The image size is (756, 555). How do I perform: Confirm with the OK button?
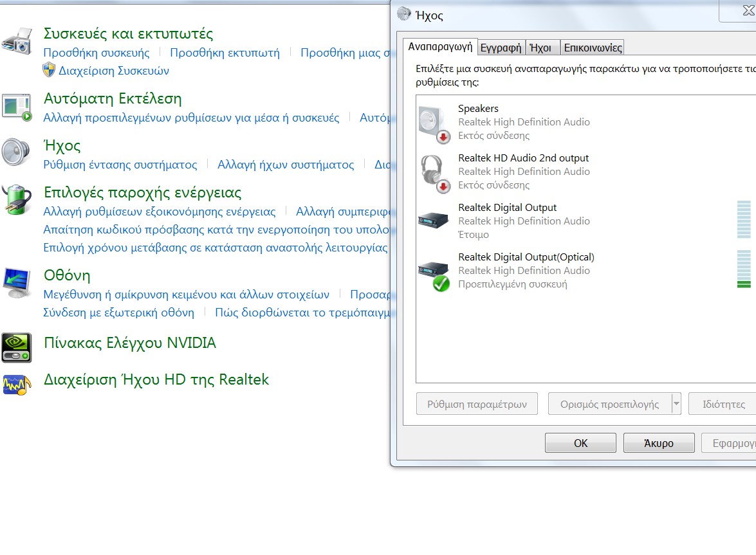point(580,442)
